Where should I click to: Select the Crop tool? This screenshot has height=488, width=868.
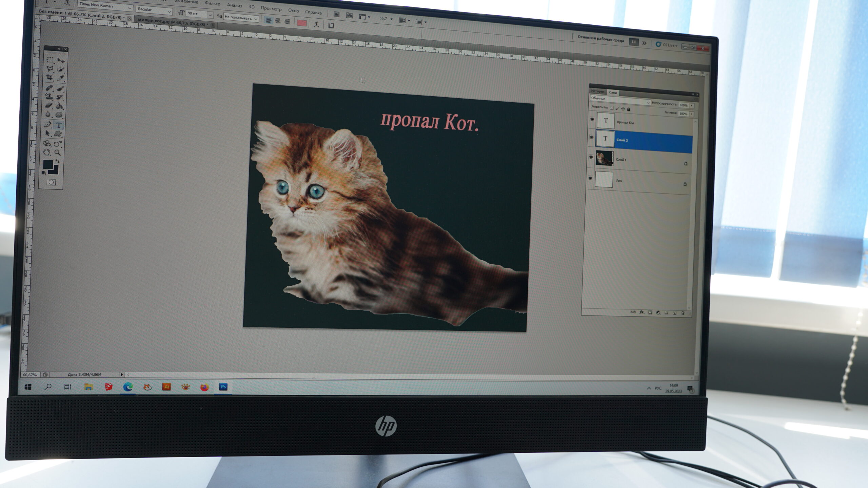point(50,78)
